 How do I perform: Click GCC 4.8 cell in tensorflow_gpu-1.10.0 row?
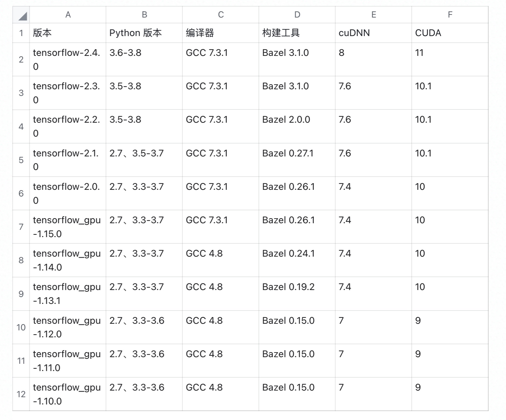coord(221,394)
